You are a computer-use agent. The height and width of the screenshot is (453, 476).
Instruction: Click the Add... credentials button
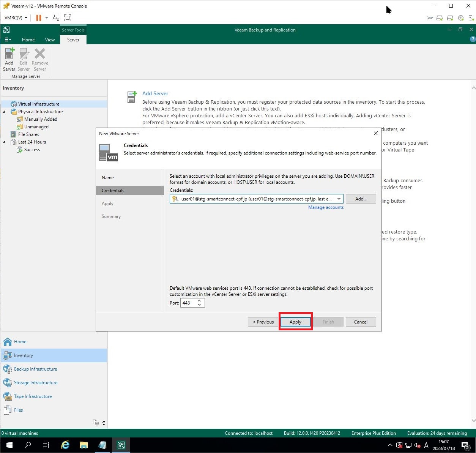coord(361,199)
